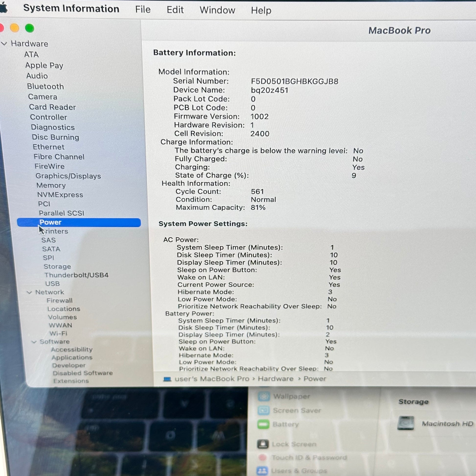This screenshot has height=476, width=476.
Task: Select Storage in the hardware sidebar list
Action: (x=57, y=267)
